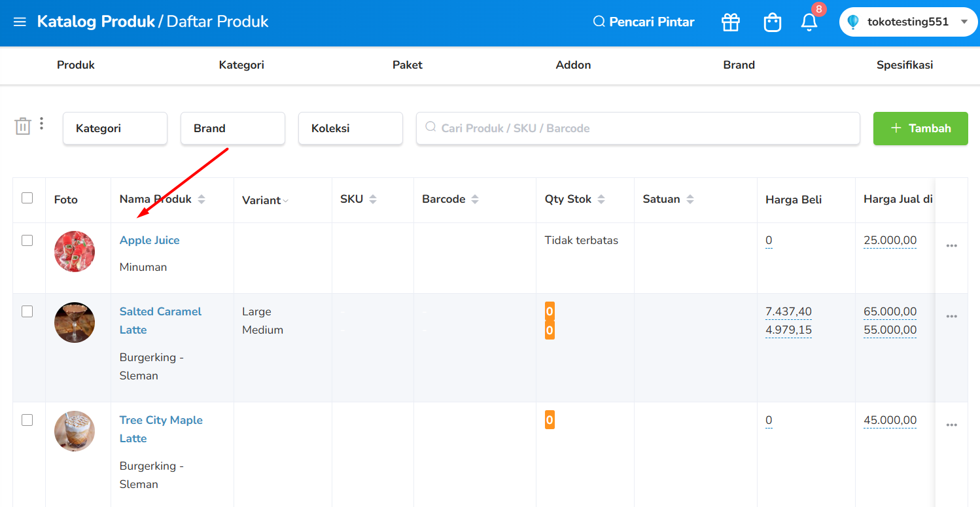
Task: Focus the Cari Produk search field
Action: (x=638, y=128)
